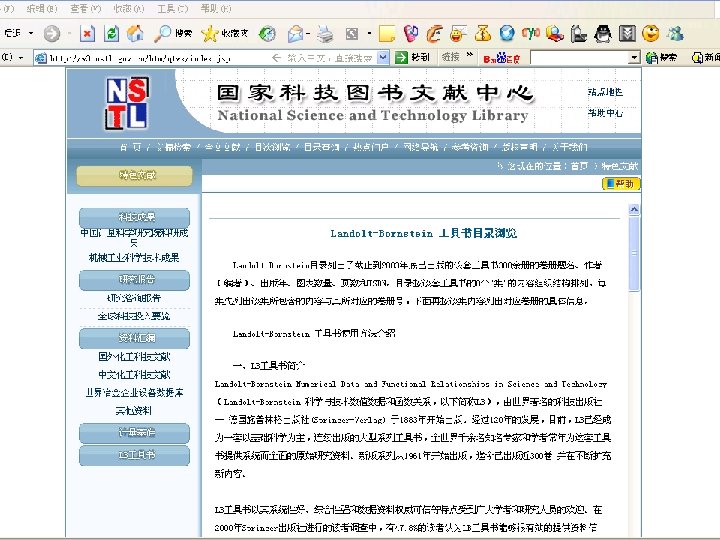
Task: Expand the links toolbar chevron
Action: click(x=469, y=56)
